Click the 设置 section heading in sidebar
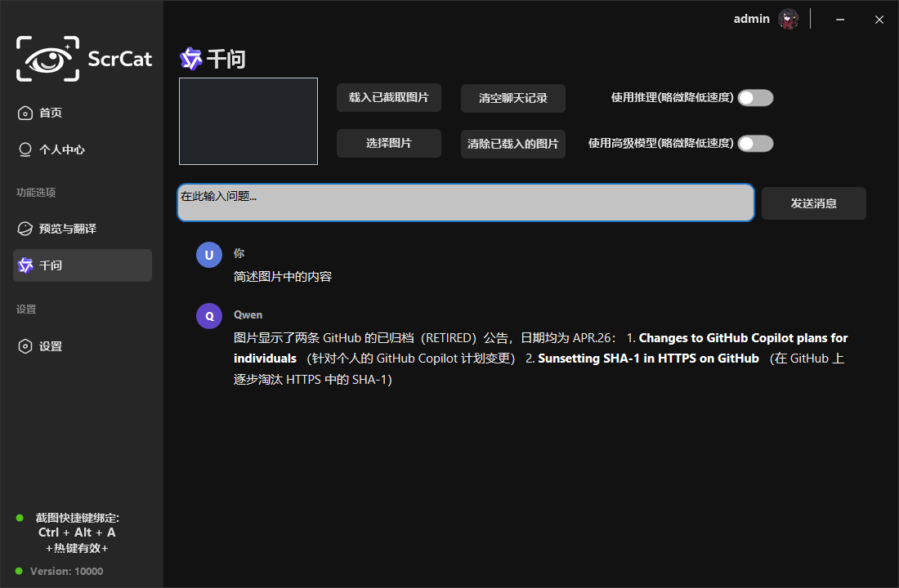 [x=26, y=310]
